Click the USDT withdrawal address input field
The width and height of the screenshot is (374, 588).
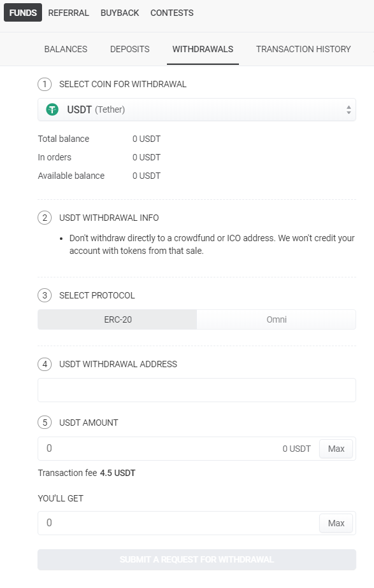pos(197,390)
